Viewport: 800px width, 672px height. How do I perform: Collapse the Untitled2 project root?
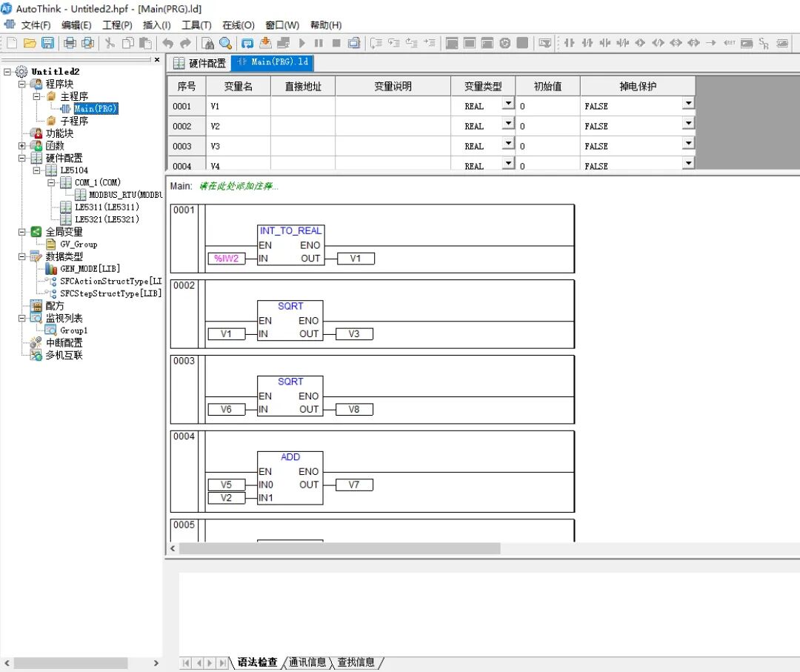tap(7, 71)
